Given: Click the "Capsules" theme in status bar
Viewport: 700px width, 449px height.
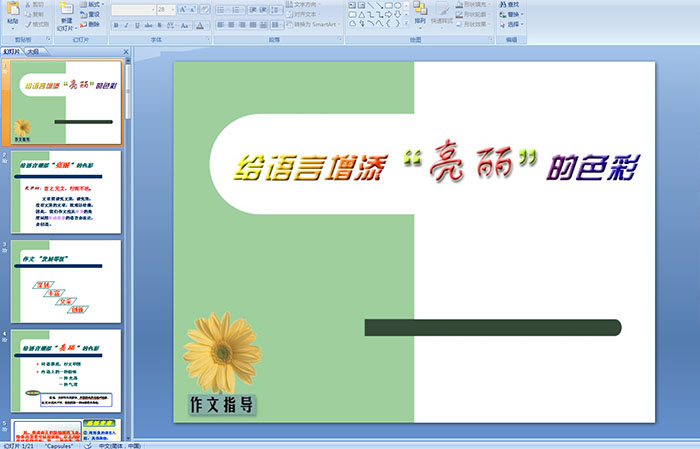Looking at the screenshot, I should pyautogui.click(x=59, y=446).
